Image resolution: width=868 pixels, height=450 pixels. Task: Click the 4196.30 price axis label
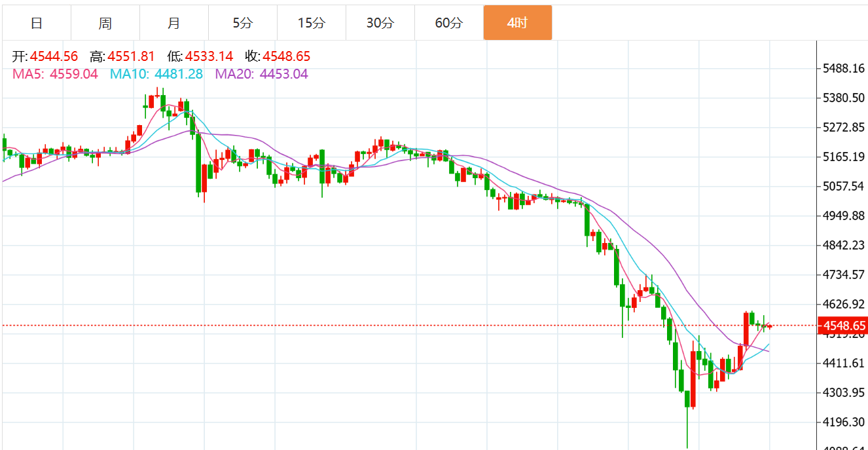pyautogui.click(x=844, y=422)
